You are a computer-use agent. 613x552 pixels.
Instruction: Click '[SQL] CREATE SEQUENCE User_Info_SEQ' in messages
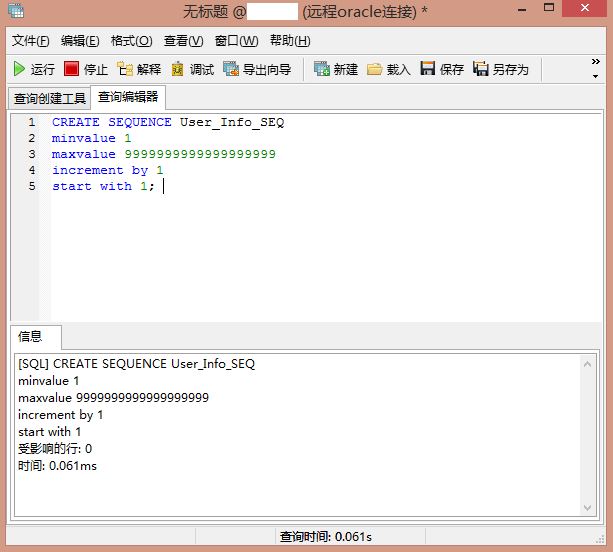136,364
